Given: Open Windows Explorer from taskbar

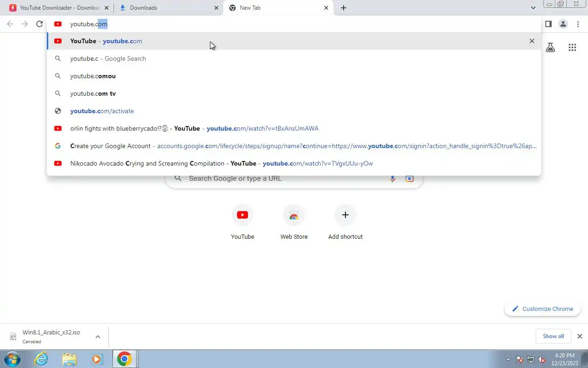Looking at the screenshot, I should click(69, 359).
